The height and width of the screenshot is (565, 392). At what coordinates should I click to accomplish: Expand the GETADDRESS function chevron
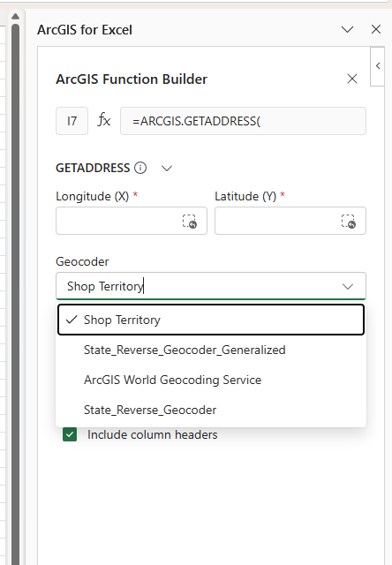(x=167, y=169)
